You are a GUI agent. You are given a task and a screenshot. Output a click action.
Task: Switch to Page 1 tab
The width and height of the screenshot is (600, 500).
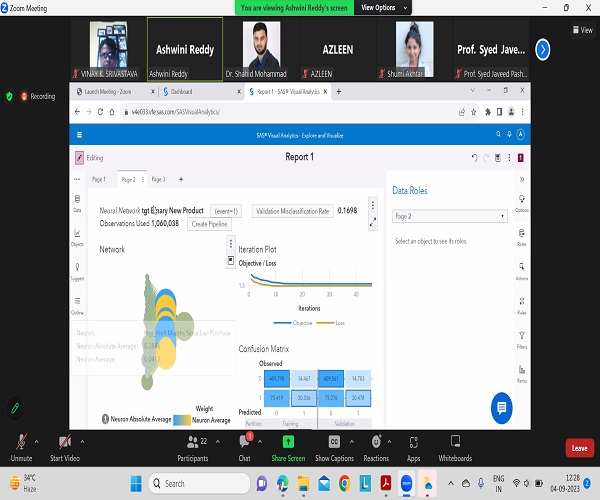tap(98, 179)
